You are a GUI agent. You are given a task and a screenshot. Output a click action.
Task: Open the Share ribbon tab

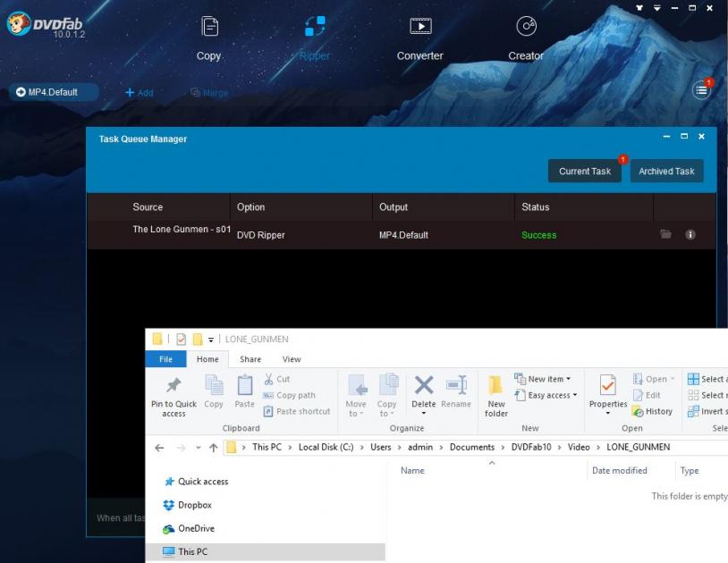pos(250,359)
